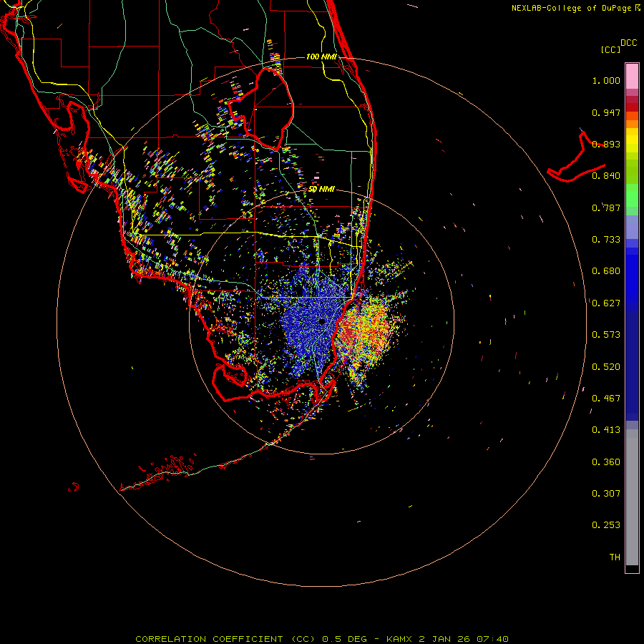Click the 0.467 colorbar value
The width and height of the screenshot is (644, 644).
tap(606, 399)
